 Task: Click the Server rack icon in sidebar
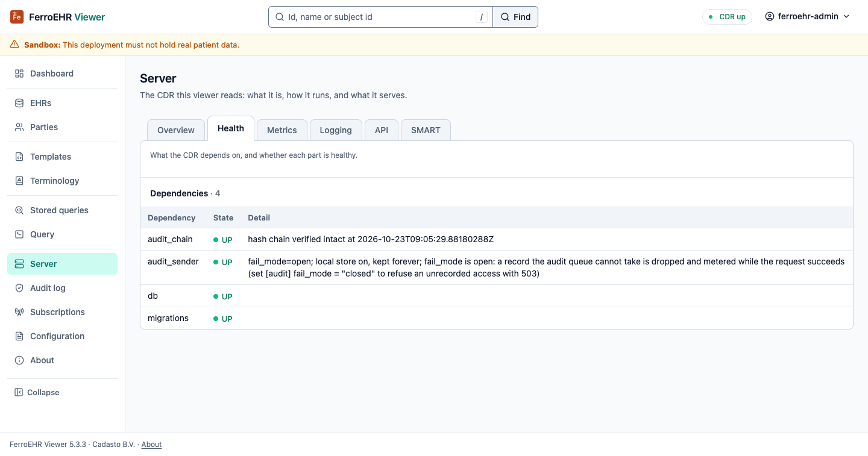[19, 264]
